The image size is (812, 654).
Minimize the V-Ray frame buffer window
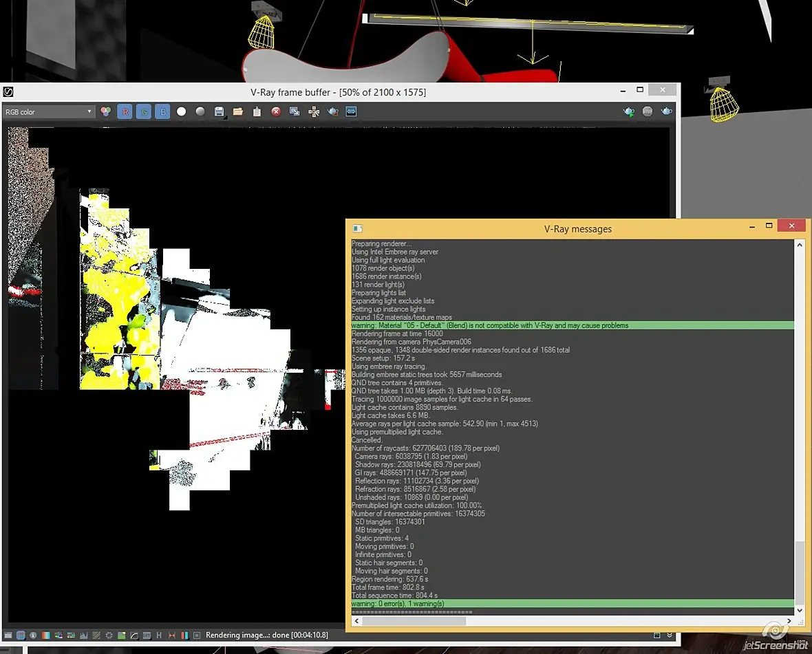pyautogui.click(x=623, y=90)
